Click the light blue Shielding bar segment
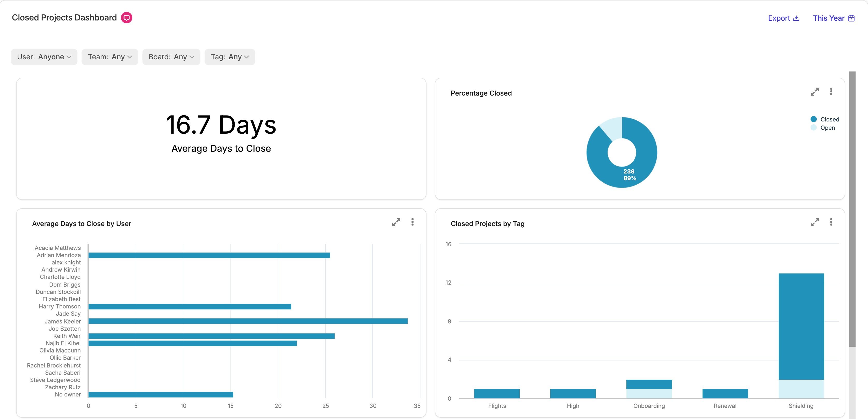Image resolution: width=868 pixels, height=419 pixels. [801, 389]
